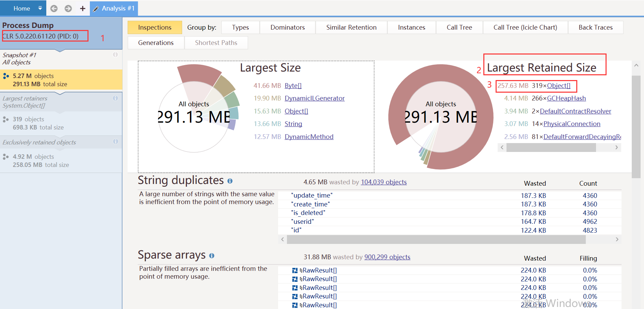
Task: Open the Home dropdown arrow
Action: coord(40,8)
